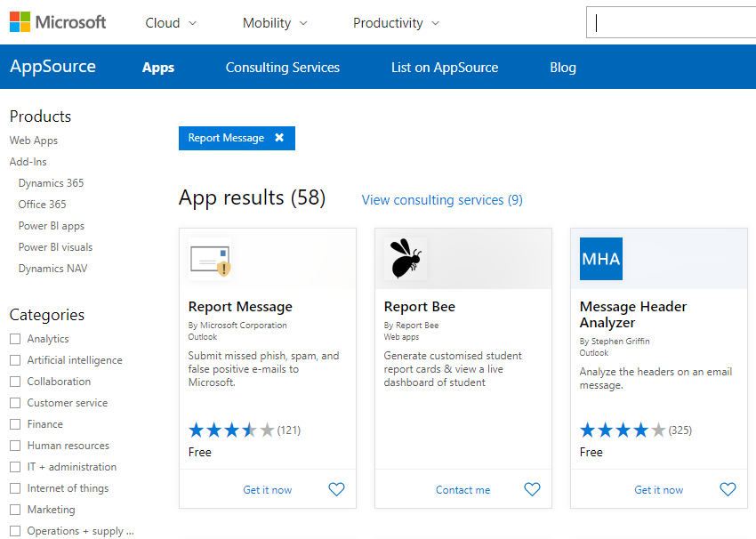The width and height of the screenshot is (756, 539).
Task: Check the Analytics category box
Action: [15, 339]
